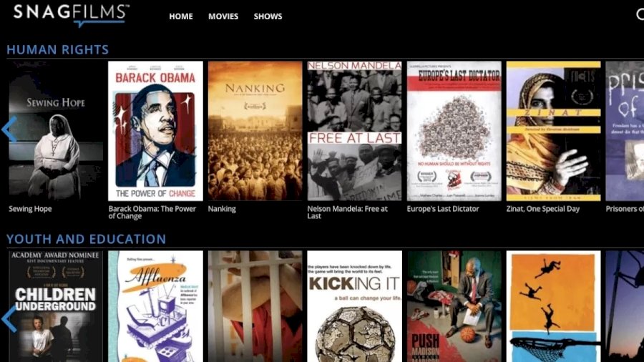This screenshot has height=362, width=644.
Task: Open the Affluenza poster
Action: 155,306
